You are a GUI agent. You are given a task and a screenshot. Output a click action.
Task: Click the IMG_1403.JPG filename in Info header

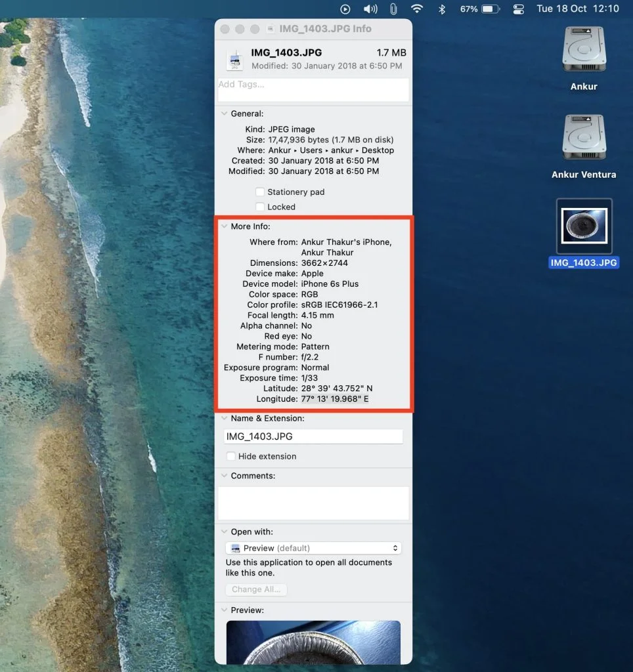pos(286,52)
